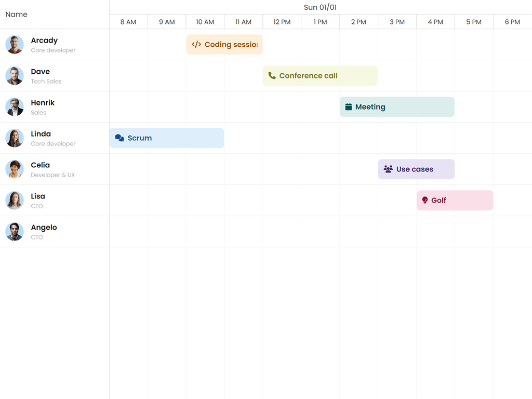Select the 6 PM time header
The height and width of the screenshot is (399, 532).
click(512, 22)
